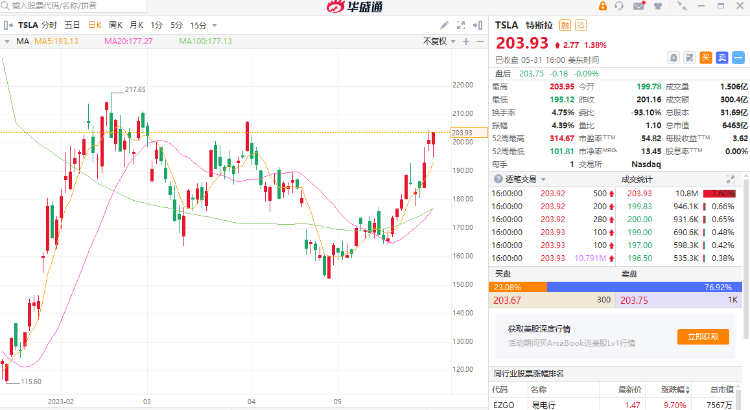The width and height of the screenshot is (750, 410).
Task: Open the 不复权 adjustment dropdown
Action: point(439,42)
